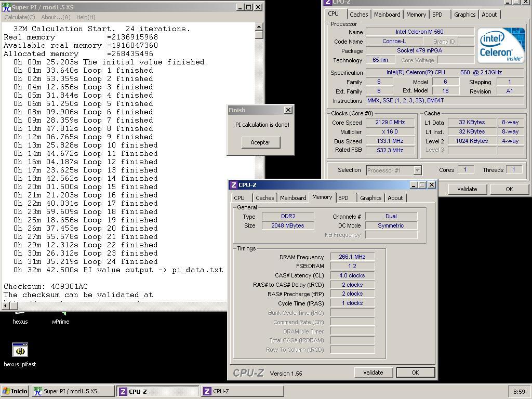This screenshot has height=399, width=532.
Task: Select the second CPU-Z taskbar button
Action: (242, 391)
